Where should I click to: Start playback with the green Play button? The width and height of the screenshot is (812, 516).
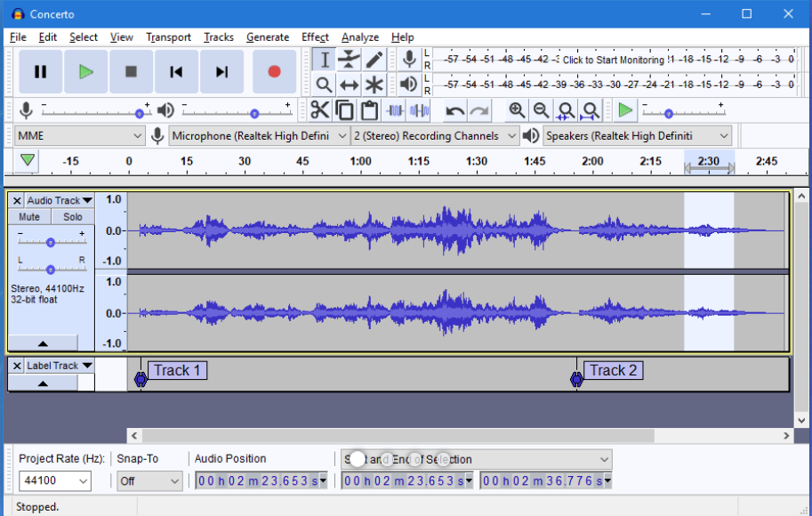click(x=86, y=71)
